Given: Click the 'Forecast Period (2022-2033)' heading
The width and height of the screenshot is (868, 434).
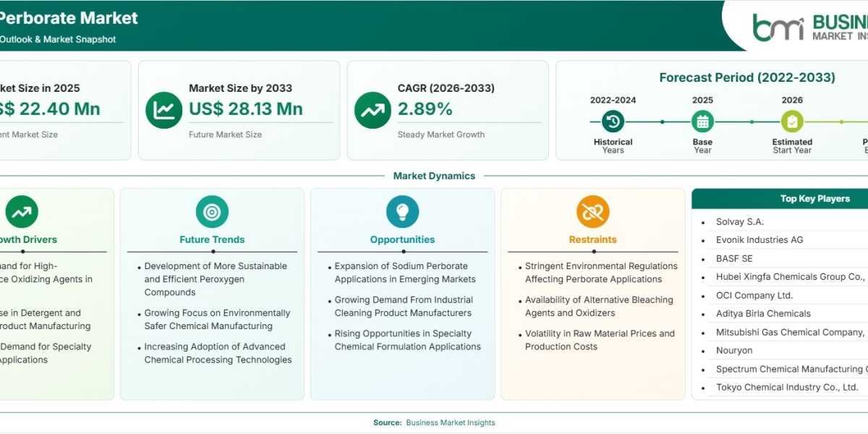Looking at the screenshot, I should coord(747,77).
